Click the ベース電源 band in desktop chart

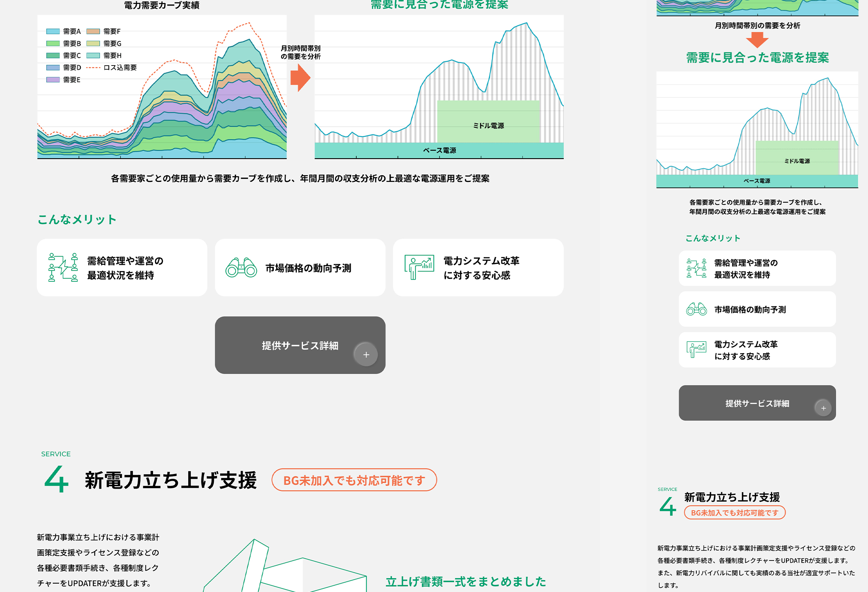(x=439, y=150)
